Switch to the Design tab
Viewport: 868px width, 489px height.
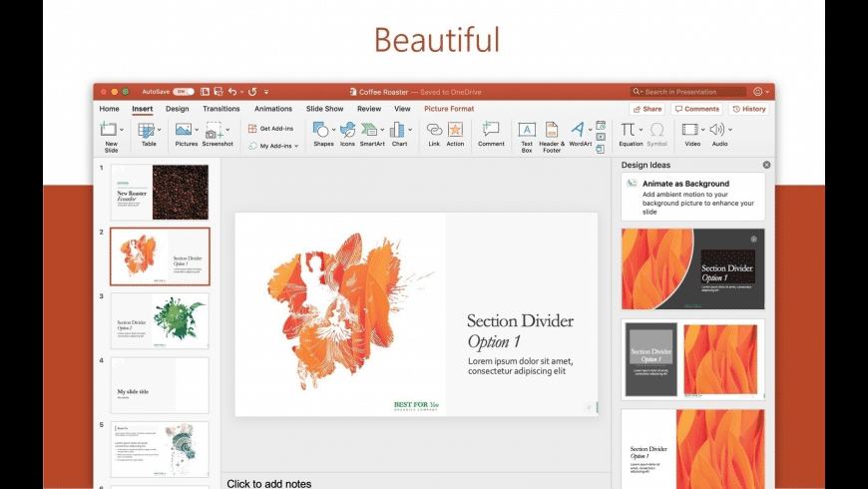(178, 109)
